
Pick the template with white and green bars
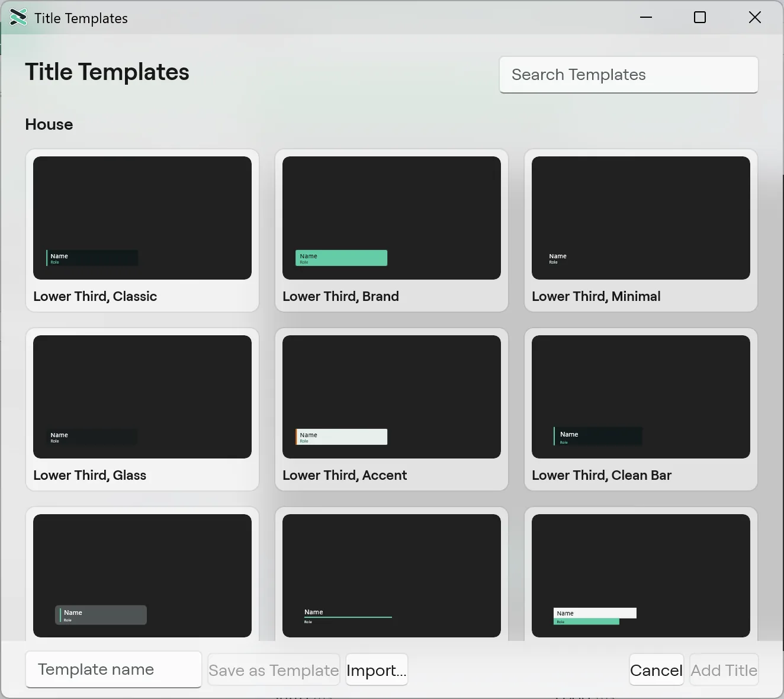point(641,576)
